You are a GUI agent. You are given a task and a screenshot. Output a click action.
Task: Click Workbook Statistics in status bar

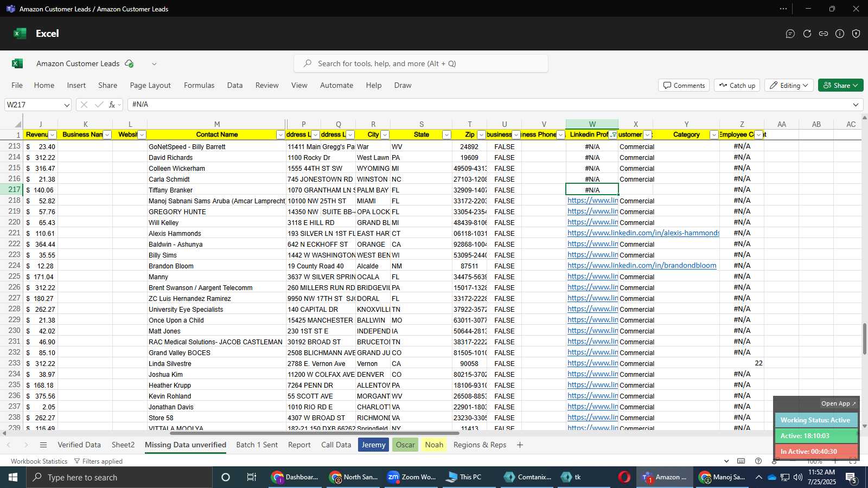[x=39, y=461]
